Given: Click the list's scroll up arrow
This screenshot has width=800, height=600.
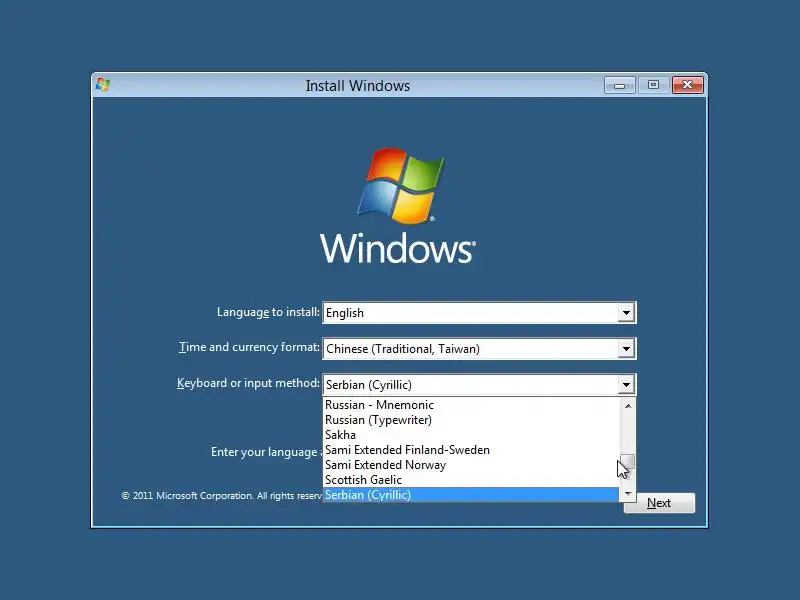Looking at the screenshot, I should [628, 406].
